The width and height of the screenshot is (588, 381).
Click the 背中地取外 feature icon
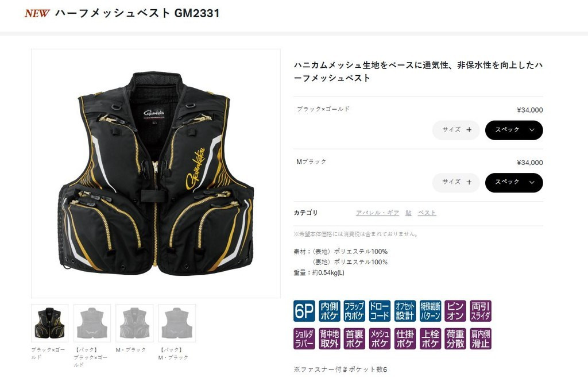click(329, 338)
